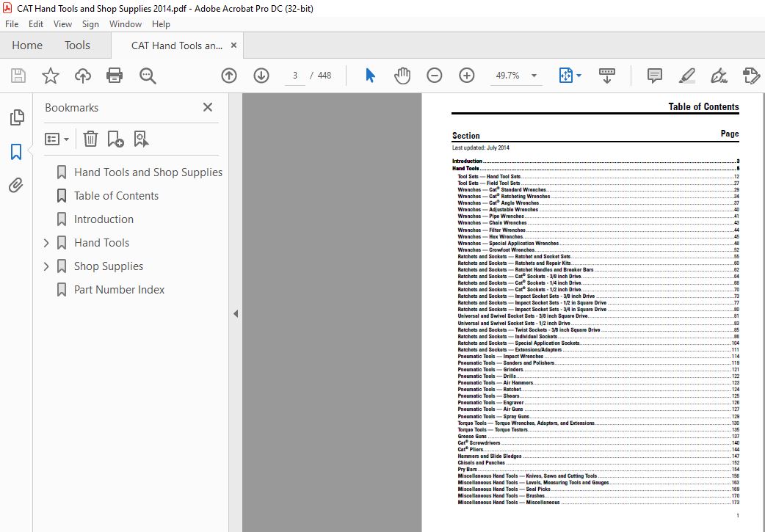Open the fit page options dropdown arrow
Viewport: 765px width, 532px height.
(579, 76)
